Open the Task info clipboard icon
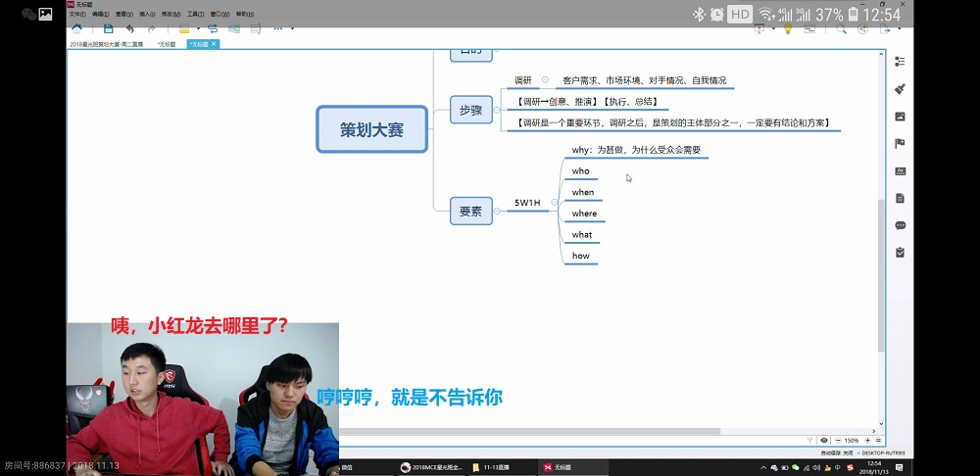The height and width of the screenshot is (476, 980). 900,253
